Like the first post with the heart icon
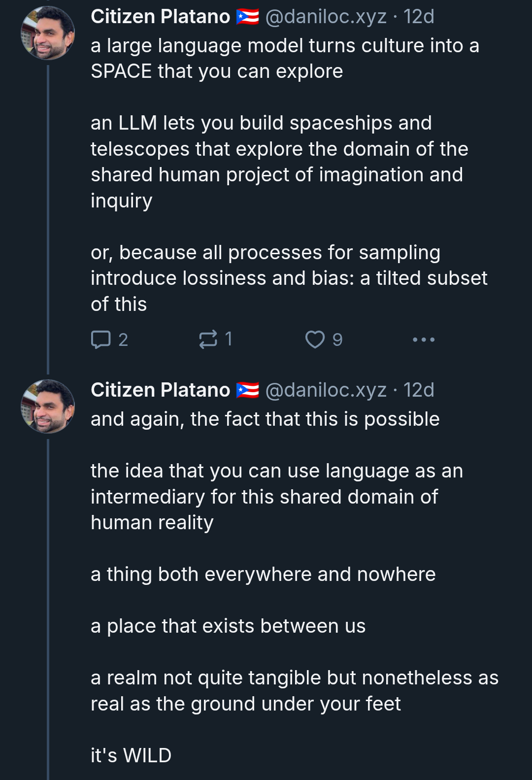532x780 pixels. tap(315, 339)
